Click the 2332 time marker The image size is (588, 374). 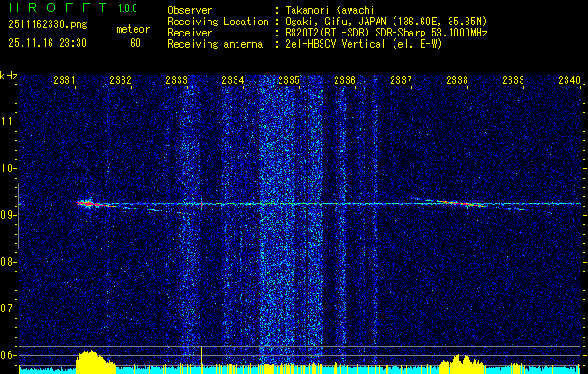(121, 80)
